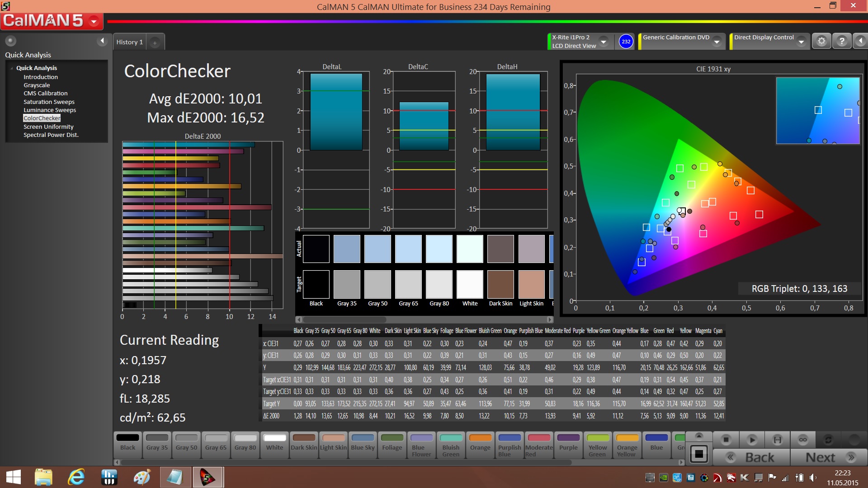This screenshot has width=868, height=488.
Task: Click the read series bracket button
Action: (777, 440)
